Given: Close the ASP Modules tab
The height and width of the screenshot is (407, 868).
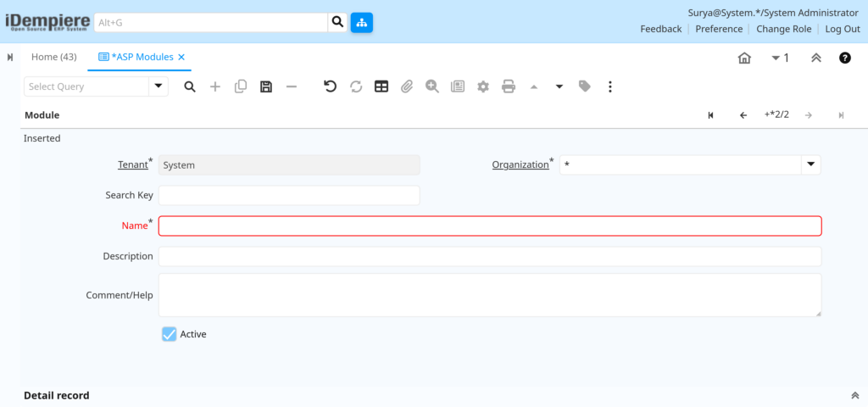Looking at the screenshot, I should [x=181, y=57].
